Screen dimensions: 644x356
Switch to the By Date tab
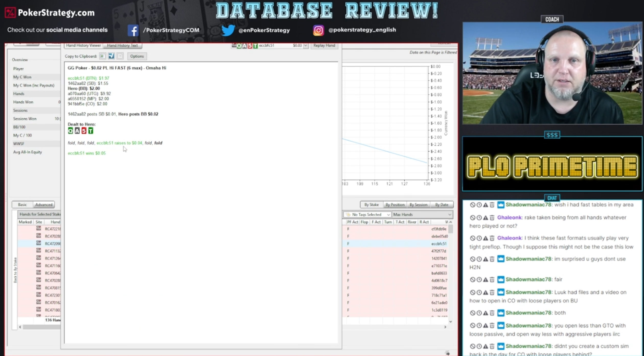coord(442,205)
